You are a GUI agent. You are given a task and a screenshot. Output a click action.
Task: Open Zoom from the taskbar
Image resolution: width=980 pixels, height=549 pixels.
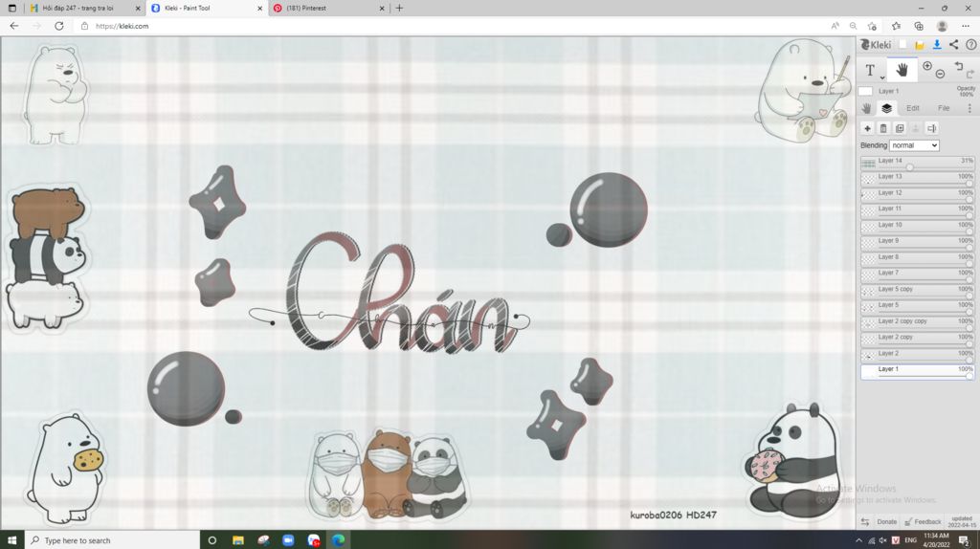(x=288, y=540)
